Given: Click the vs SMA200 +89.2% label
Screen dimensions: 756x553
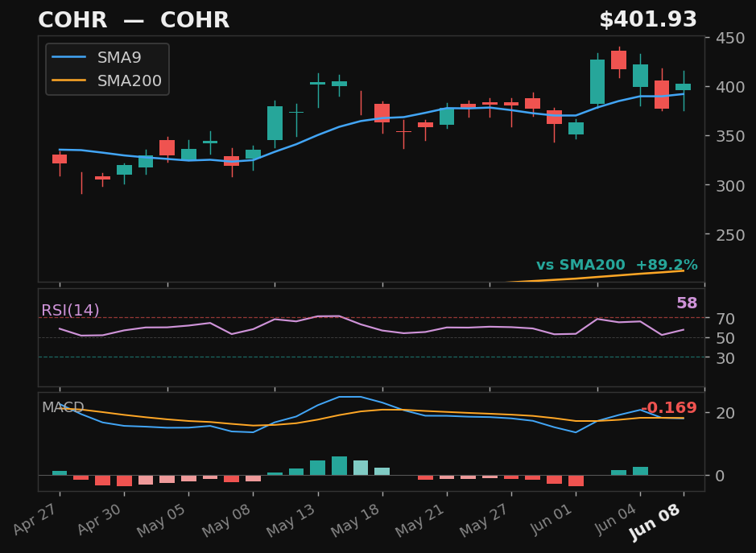Looking at the screenshot, I should [x=617, y=265].
